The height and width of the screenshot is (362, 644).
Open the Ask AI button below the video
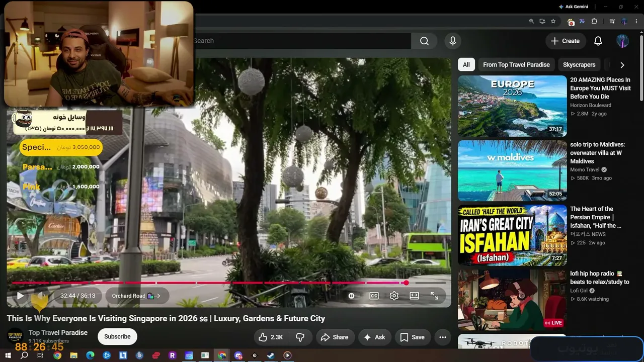374,337
